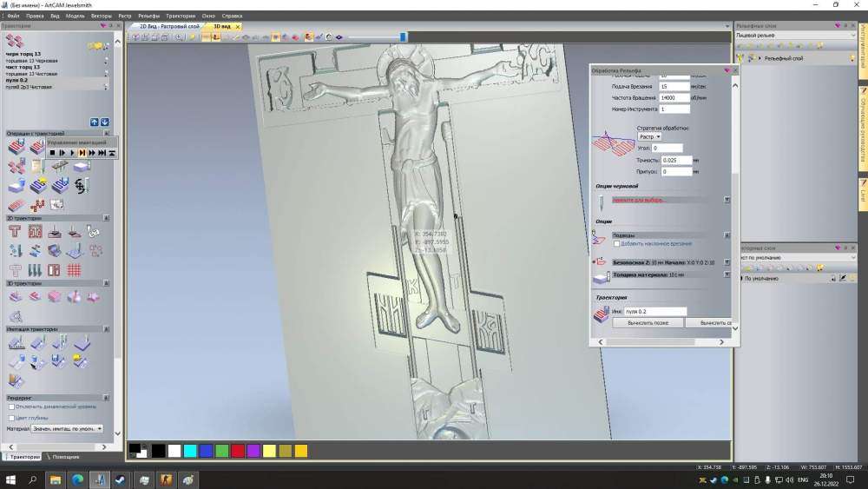Stop the toolpath simulation playback
Image resolution: width=868 pixels, height=489 pixels.
pyautogui.click(x=52, y=153)
